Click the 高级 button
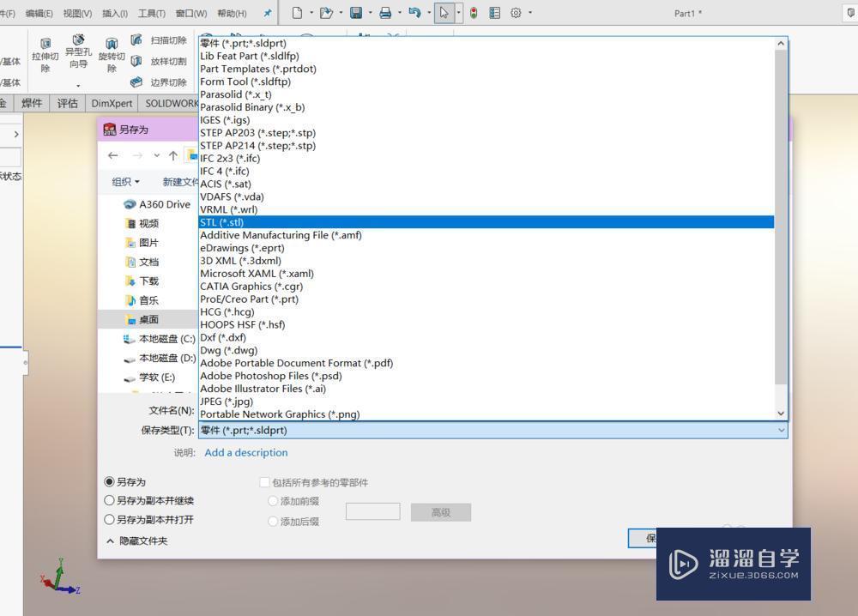This screenshot has height=616, width=858. pos(441,512)
